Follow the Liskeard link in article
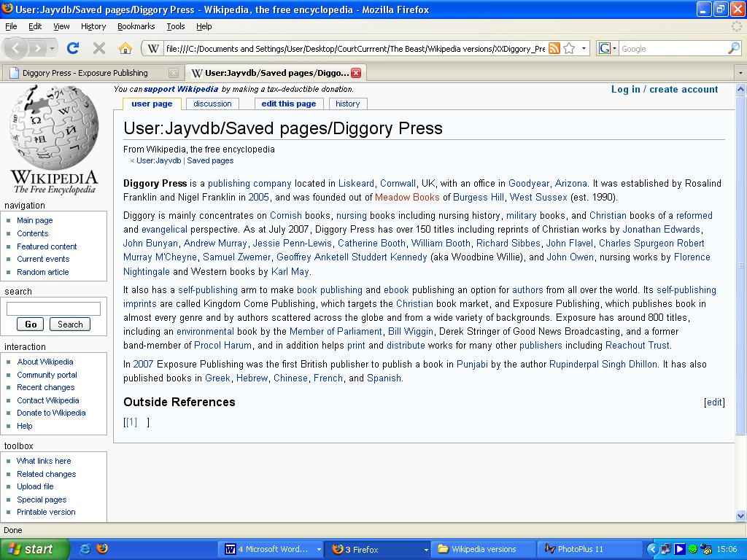The image size is (747, 560). click(356, 183)
